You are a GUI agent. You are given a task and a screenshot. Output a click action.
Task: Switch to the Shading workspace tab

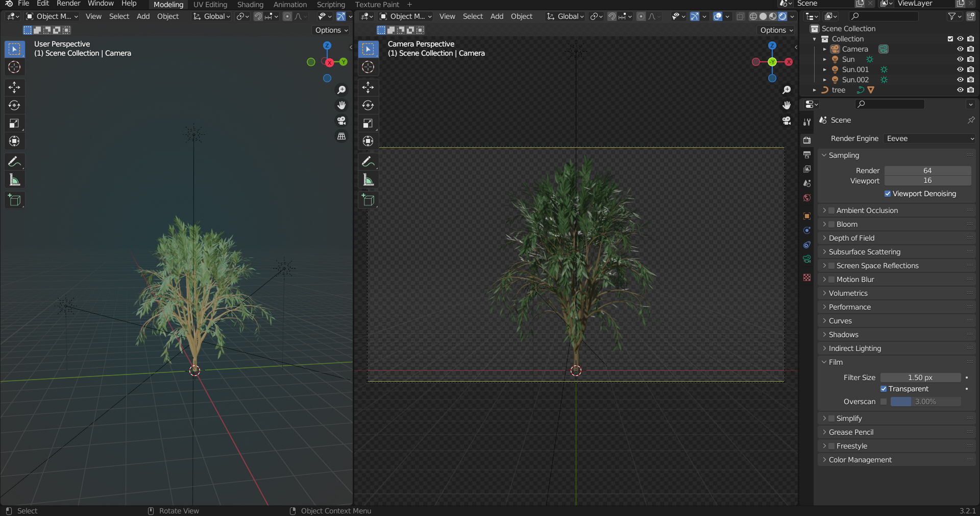250,5
